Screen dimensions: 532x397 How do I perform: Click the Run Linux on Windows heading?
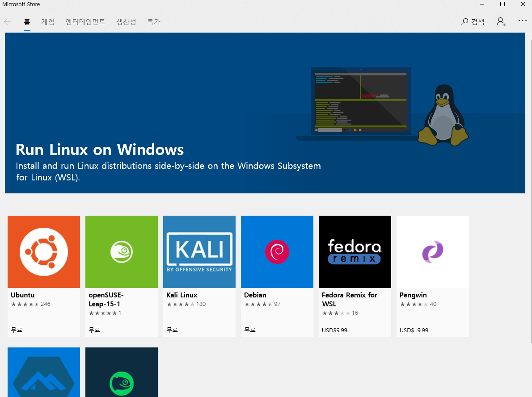point(100,150)
